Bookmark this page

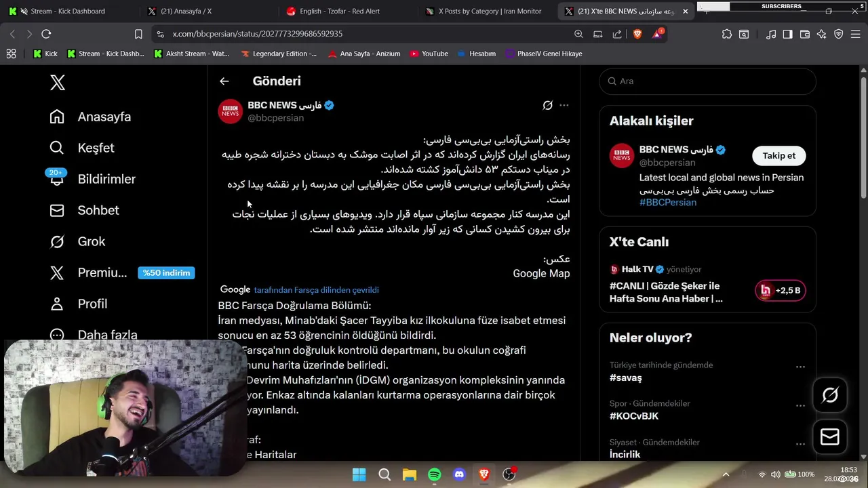138,34
